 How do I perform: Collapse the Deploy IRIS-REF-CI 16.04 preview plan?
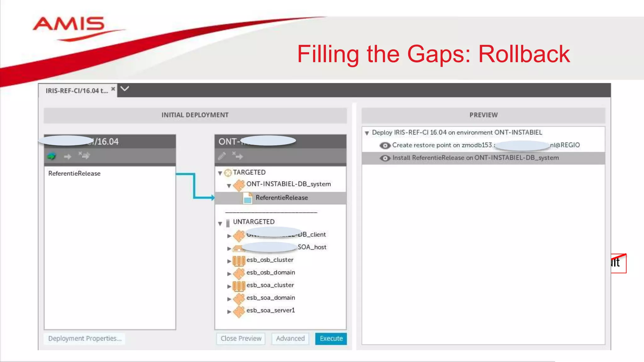pos(367,133)
